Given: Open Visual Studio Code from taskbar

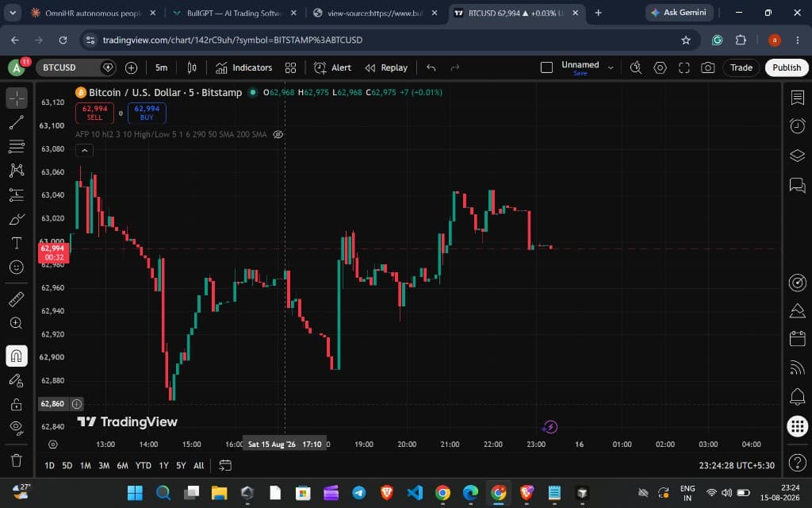Looking at the screenshot, I should click(415, 492).
